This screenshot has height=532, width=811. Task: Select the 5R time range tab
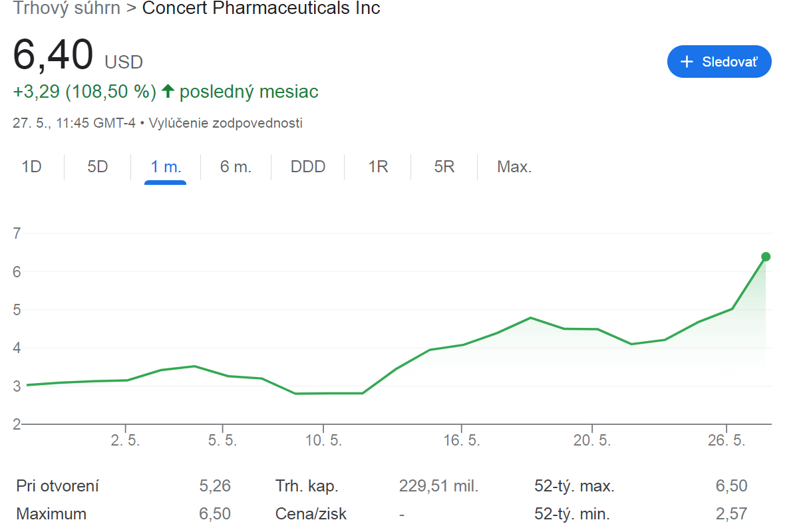tap(444, 166)
